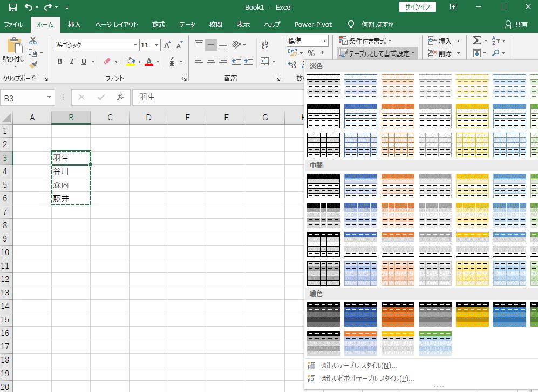This screenshot has width=538, height=392.
Task: Click the text orientation icon
Action: [x=236, y=44]
